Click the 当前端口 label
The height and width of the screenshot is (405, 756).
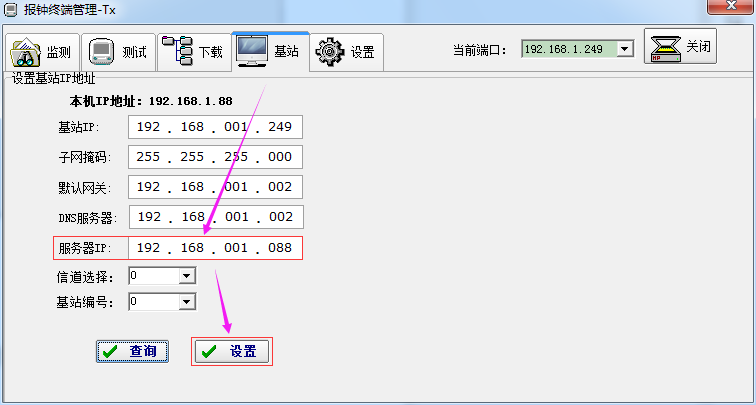click(480, 50)
